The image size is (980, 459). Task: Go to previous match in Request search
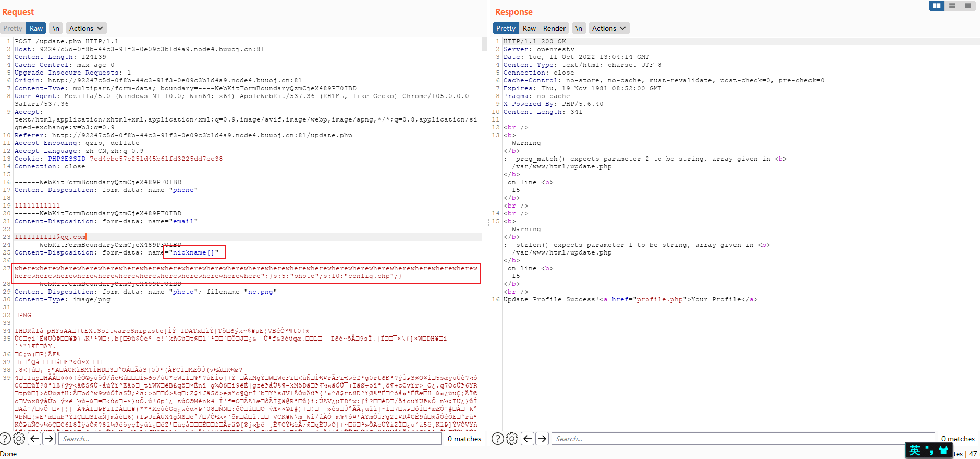[x=34, y=439]
